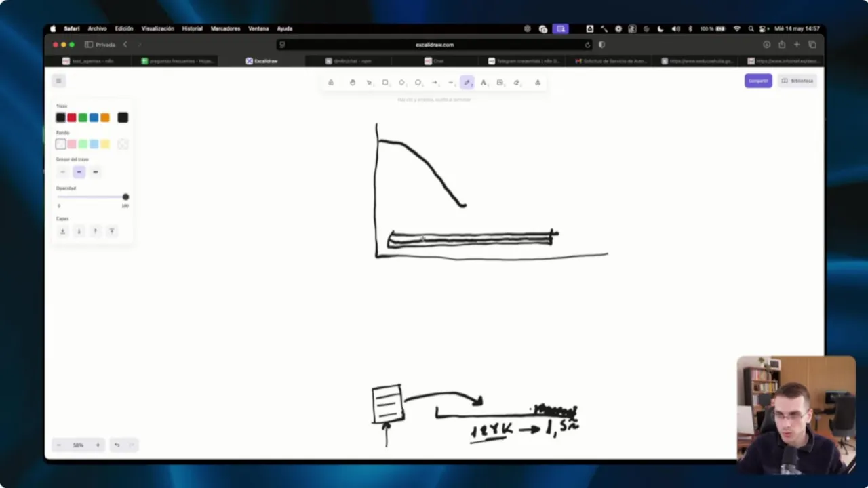Open Safari share button
The width and height of the screenshot is (868, 488).
[x=782, y=45]
